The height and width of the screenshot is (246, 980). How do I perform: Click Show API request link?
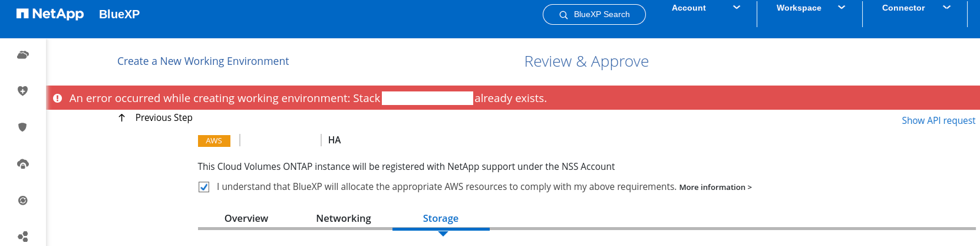(x=939, y=120)
